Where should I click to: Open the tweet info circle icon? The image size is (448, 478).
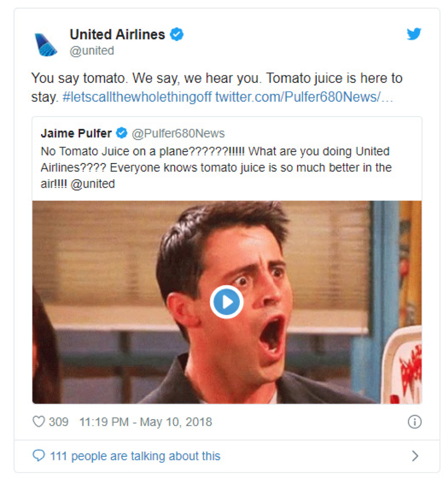click(414, 422)
